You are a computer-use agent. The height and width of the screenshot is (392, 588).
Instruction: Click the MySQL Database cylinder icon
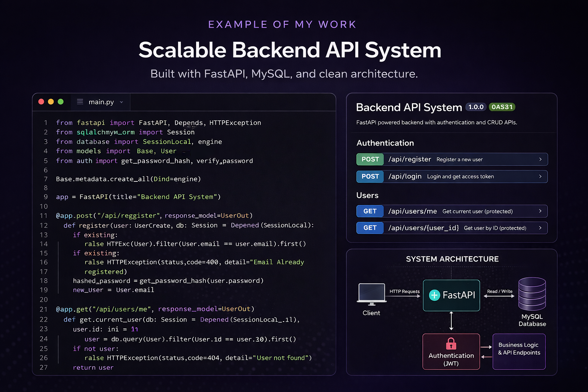click(x=532, y=294)
